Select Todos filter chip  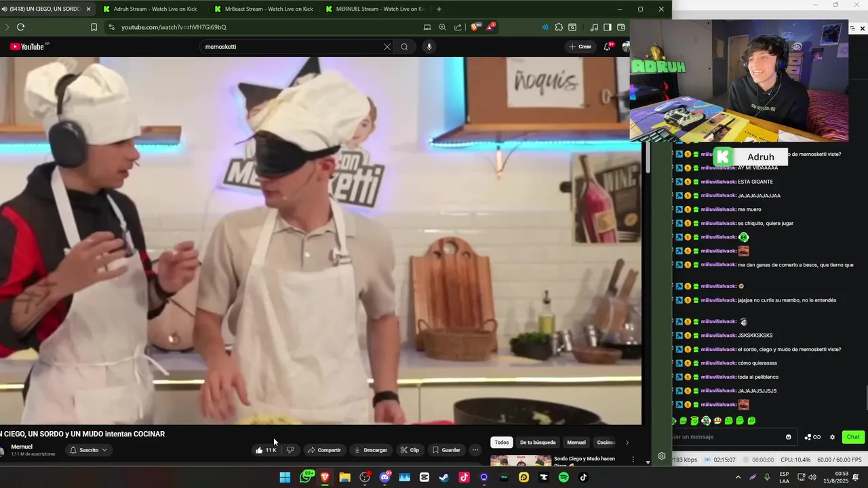click(x=501, y=443)
